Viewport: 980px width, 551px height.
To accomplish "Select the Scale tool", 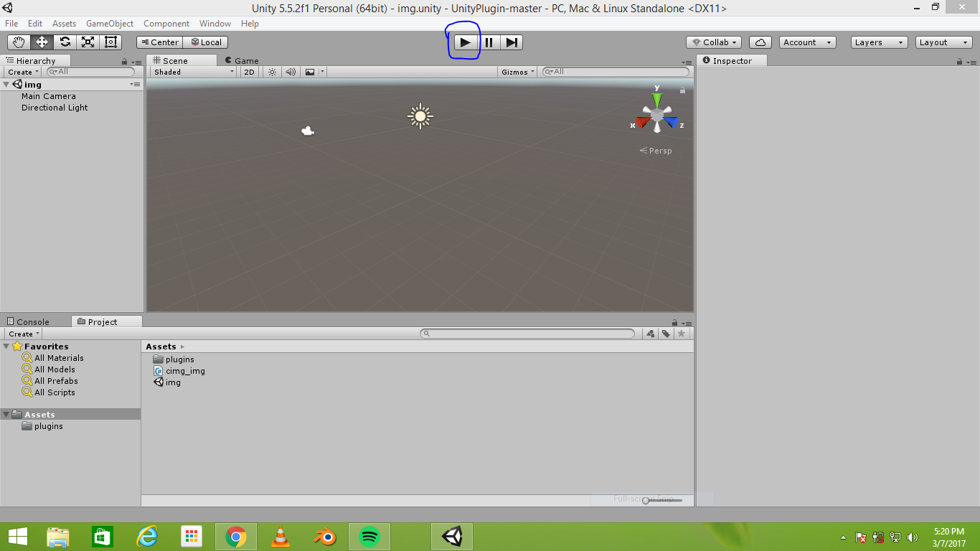I will coord(88,42).
